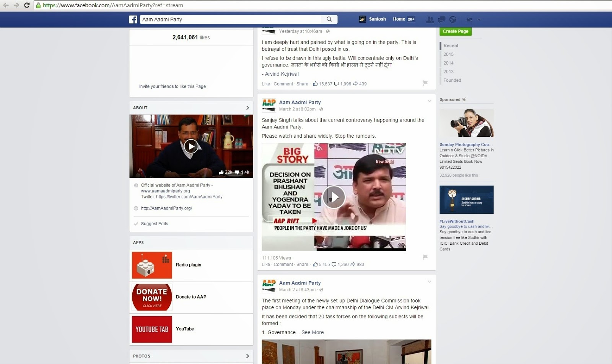Expand the post with See More

pyautogui.click(x=313, y=332)
